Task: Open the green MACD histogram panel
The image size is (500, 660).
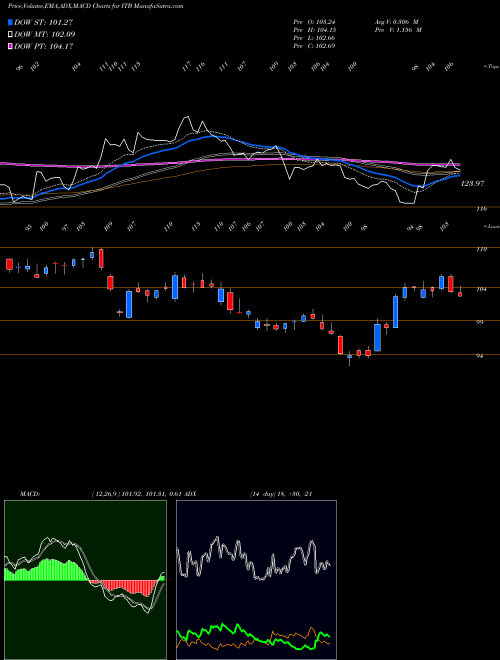Action: pyautogui.click(x=85, y=580)
